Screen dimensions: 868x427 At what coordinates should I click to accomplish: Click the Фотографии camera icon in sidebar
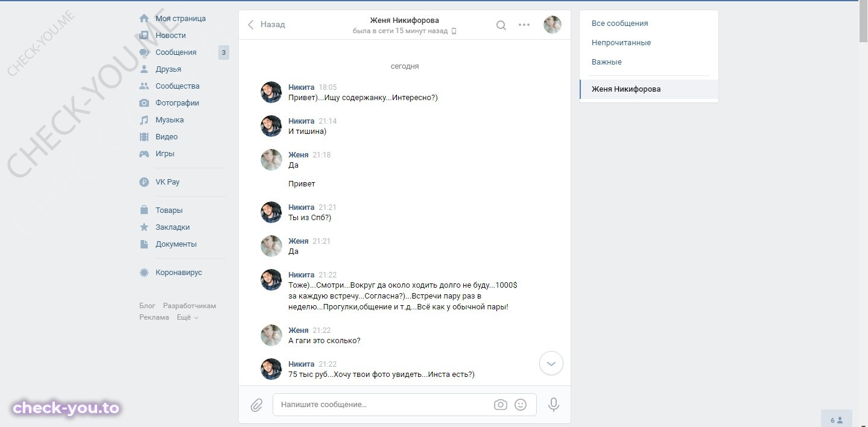click(144, 103)
